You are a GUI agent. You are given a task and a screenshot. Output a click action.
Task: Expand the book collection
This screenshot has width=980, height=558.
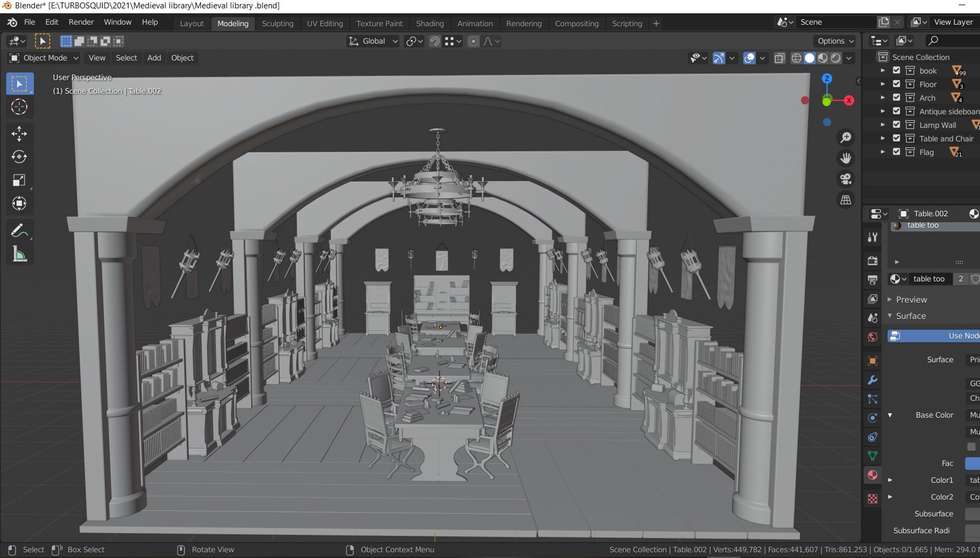click(883, 70)
